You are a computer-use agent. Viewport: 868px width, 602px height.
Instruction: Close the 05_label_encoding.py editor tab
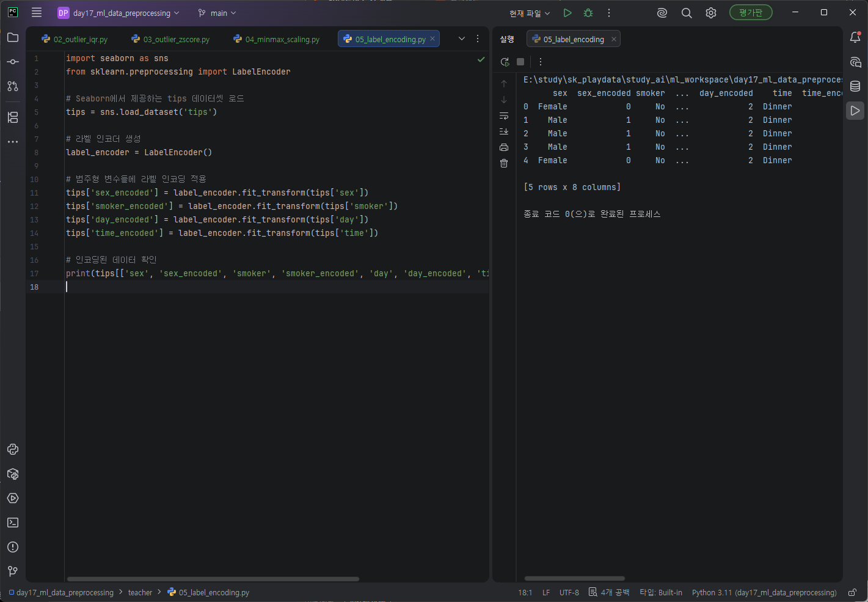click(432, 39)
